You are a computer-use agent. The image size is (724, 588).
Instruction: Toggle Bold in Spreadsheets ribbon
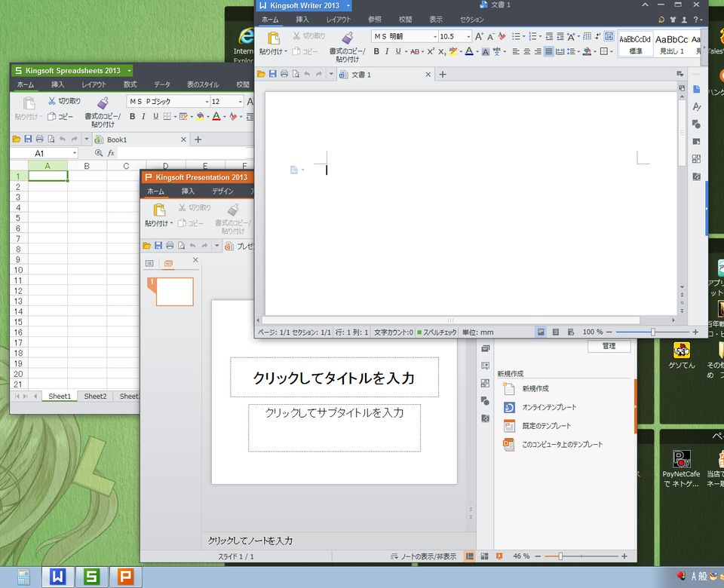tap(132, 116)
